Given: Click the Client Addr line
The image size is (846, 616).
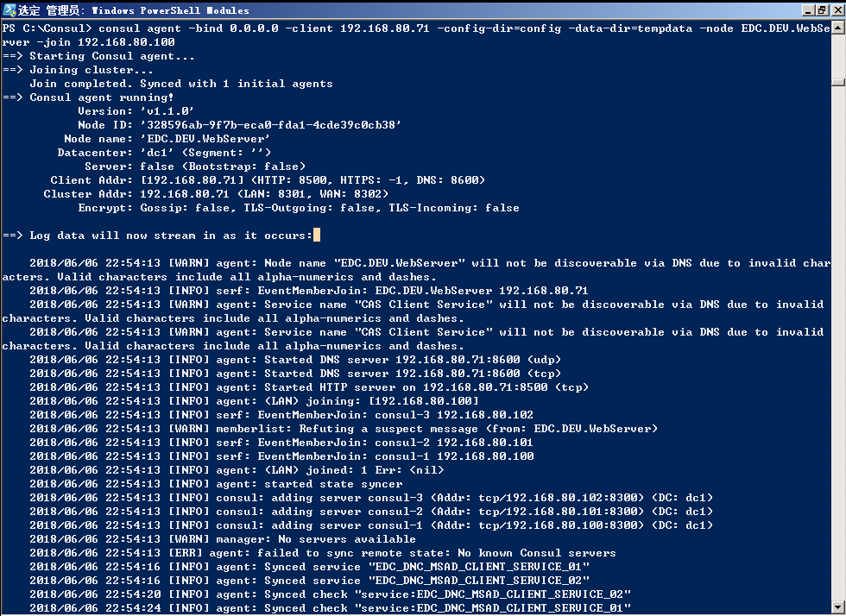Looking at the screenshot, I should tap(268, 180).
